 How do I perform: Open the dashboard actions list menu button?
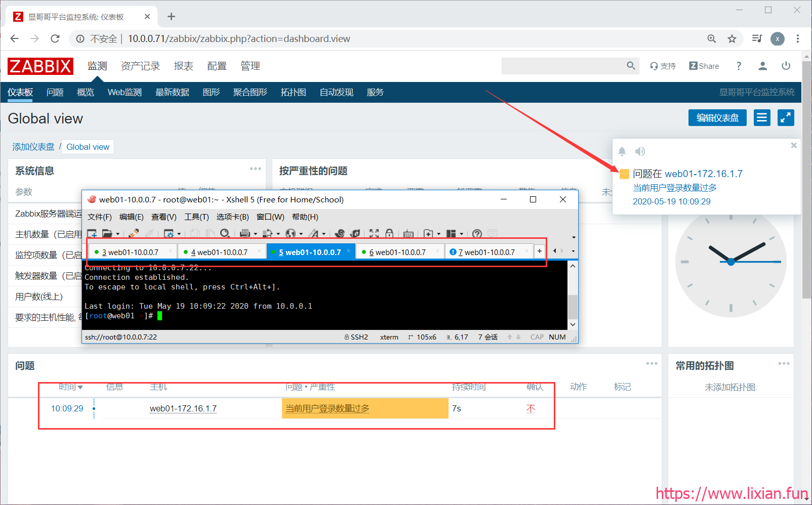tap(761, 118)
